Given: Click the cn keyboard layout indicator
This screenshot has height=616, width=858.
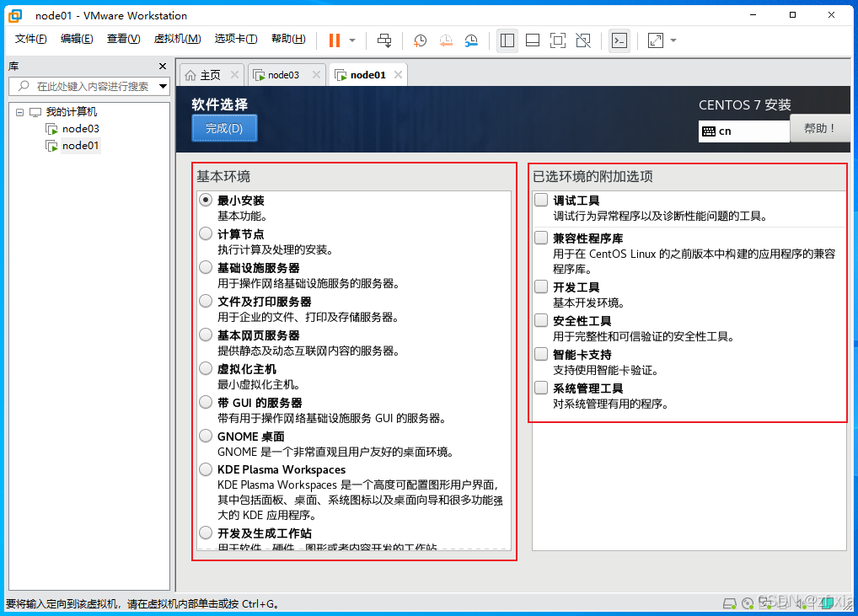Looking at the screenshot, I should click(x=744, y=131).
